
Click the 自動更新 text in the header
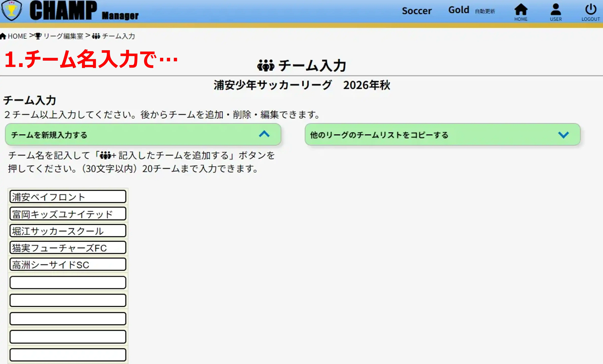(485, 11)
